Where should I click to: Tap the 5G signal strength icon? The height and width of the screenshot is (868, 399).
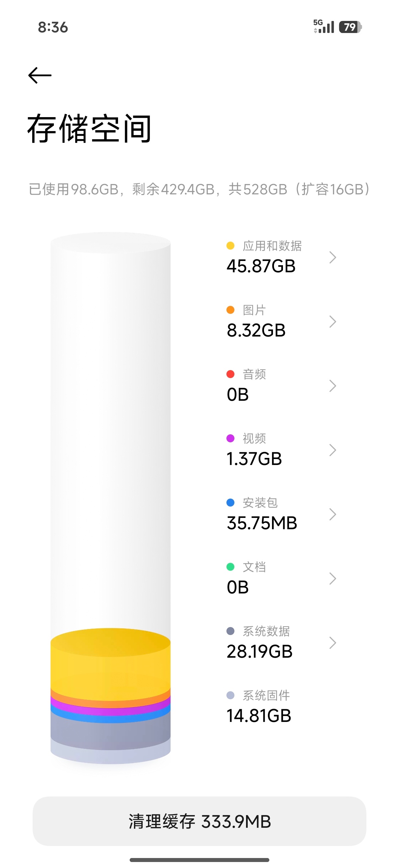click(324, 27)
